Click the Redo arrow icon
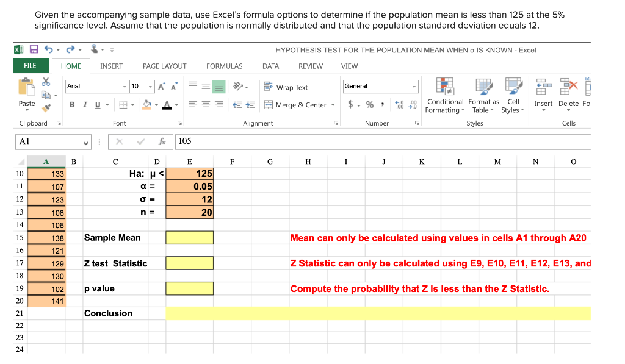The height and width of the screenshot is (364, 625). 71,49
